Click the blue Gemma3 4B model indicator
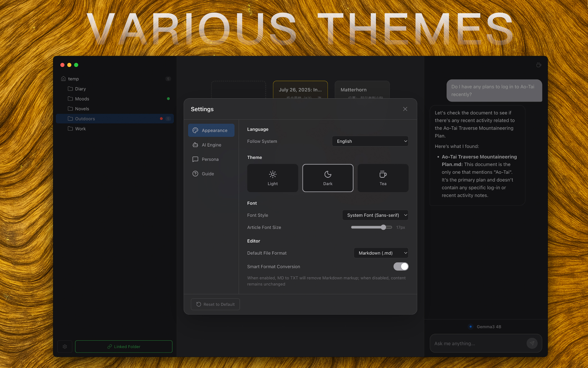 click(x=470, y=326)
